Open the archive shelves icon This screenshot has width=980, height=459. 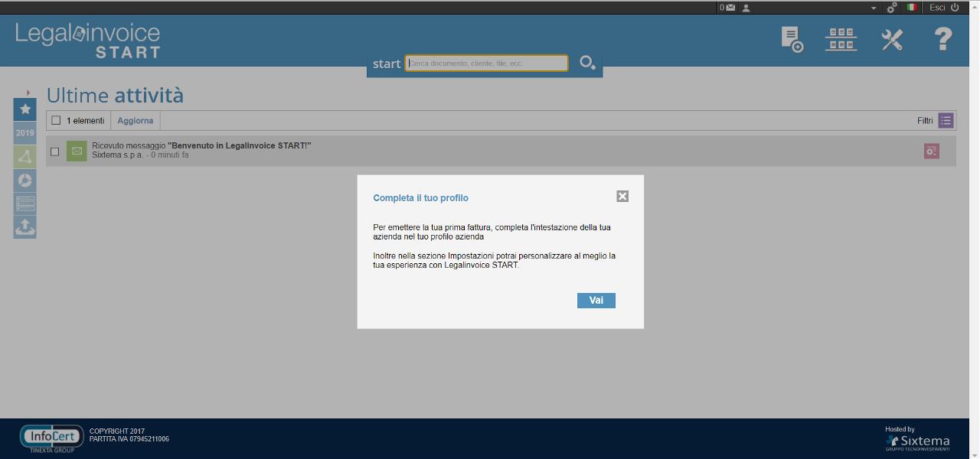click(841, 39)
